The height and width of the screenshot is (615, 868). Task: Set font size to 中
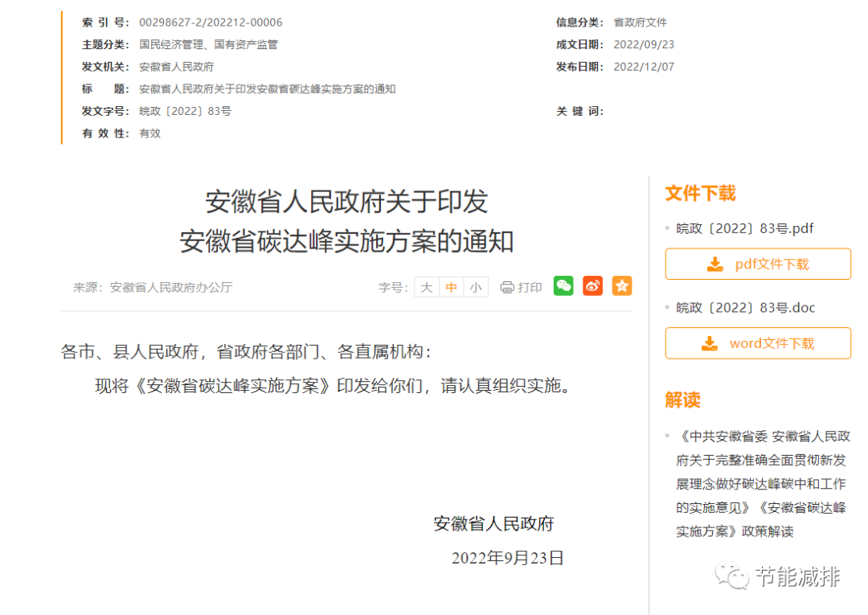click(x=451, y=287)
